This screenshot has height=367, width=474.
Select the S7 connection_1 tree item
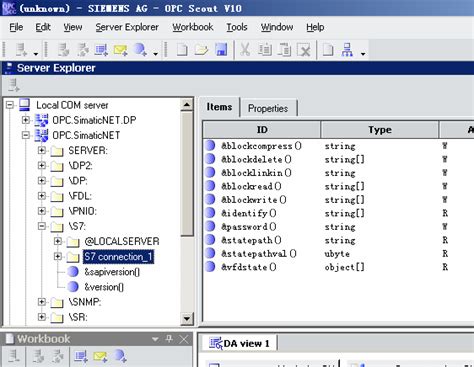coord(118,257)
